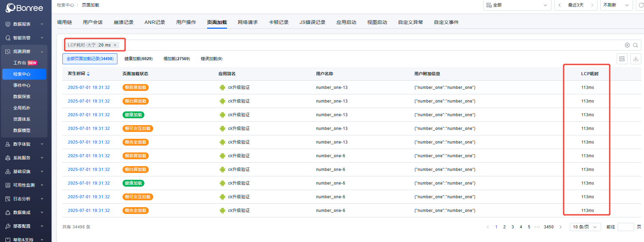644x242 pixels.
Task: Click previous time range arrow beside 最近3天
Action: [560, 5]
